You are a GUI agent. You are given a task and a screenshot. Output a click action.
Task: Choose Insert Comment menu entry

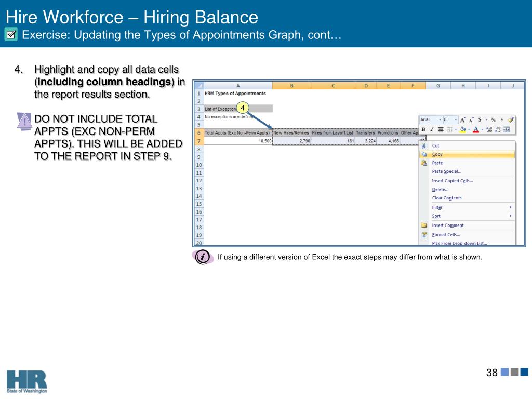point(467,225)
